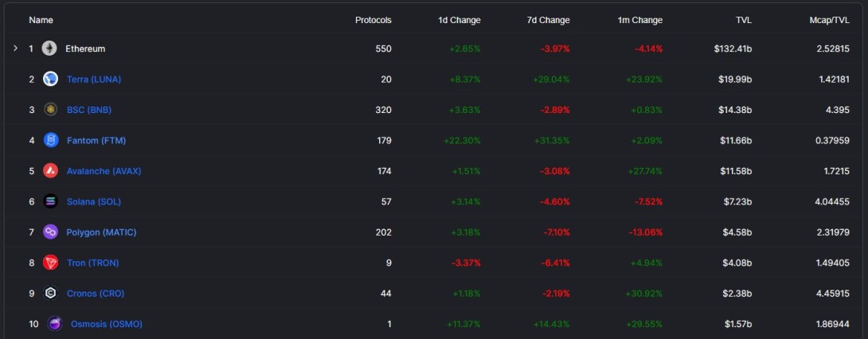This screenshot has width=868, height=339.
Task: Open the Osmosis (OSMO) link
Action: coord(106,324)
